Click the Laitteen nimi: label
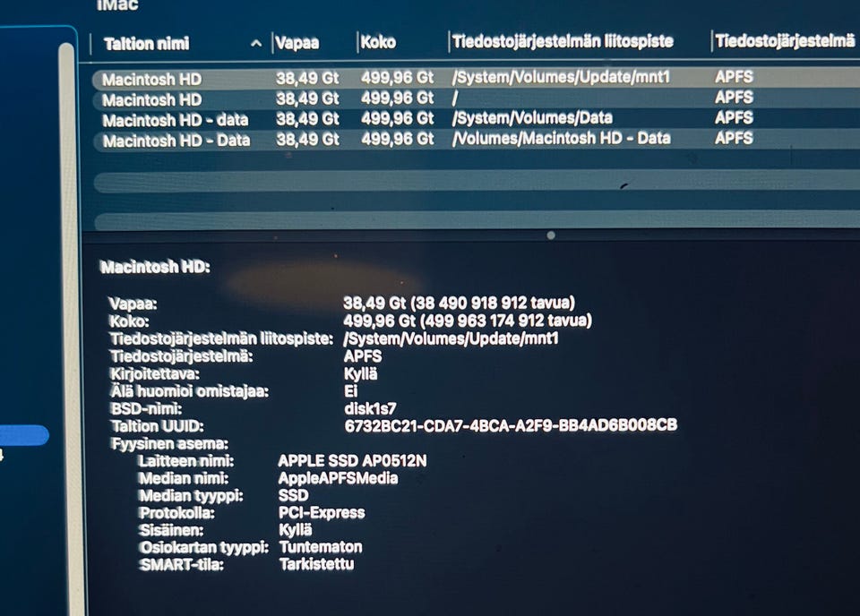Screen dimensions: 860x616 click(186, 461)
